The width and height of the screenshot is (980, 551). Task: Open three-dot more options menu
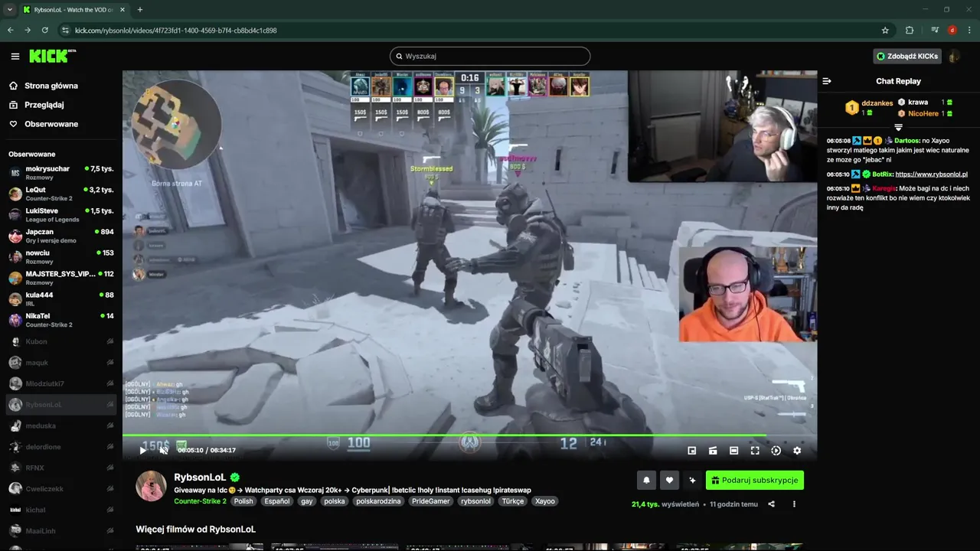(794, 504)
